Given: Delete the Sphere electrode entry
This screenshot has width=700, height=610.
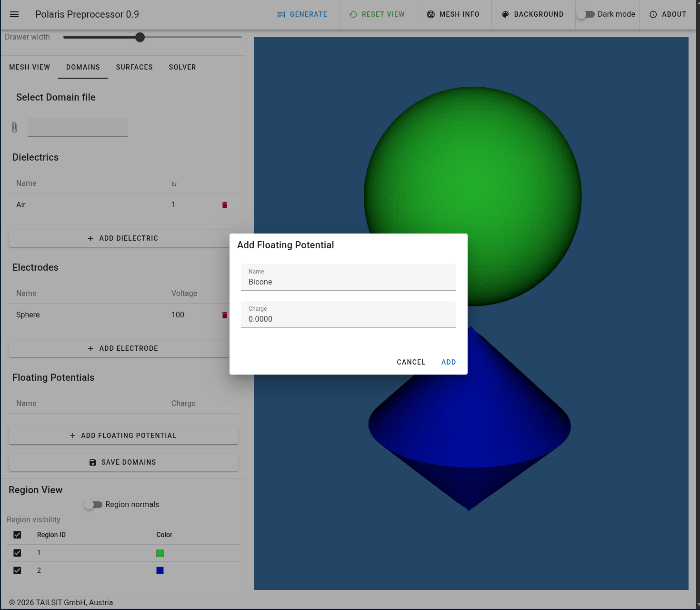Looking at the screenshot, I should (x=225, y=315).
